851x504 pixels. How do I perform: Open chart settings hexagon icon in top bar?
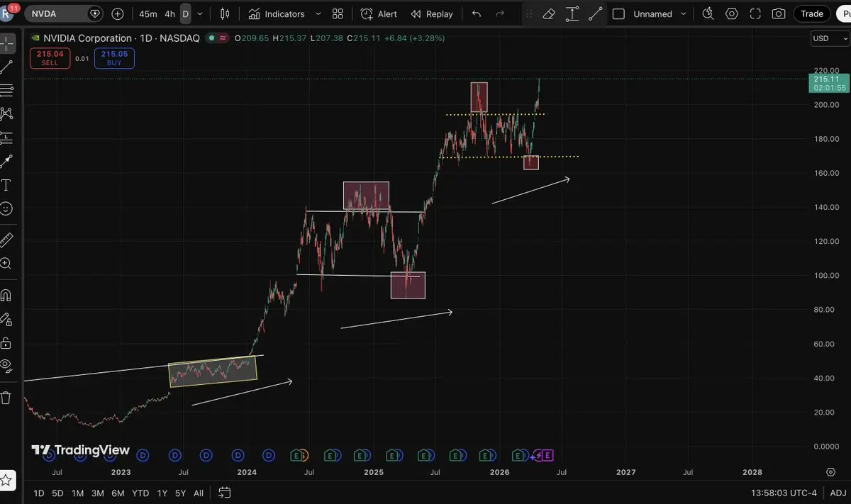tap(732, 13)
